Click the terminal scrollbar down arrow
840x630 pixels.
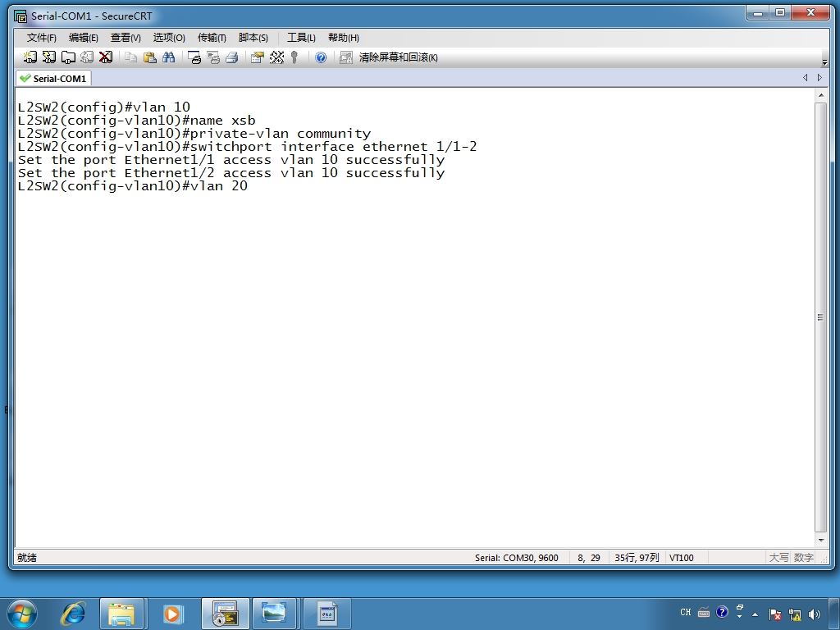tap(820, 540)
